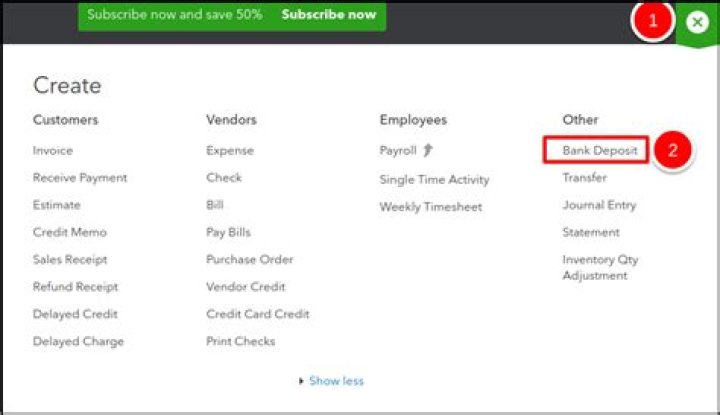Click the Subscribe now button
The image size is (720, 415).
329,15
